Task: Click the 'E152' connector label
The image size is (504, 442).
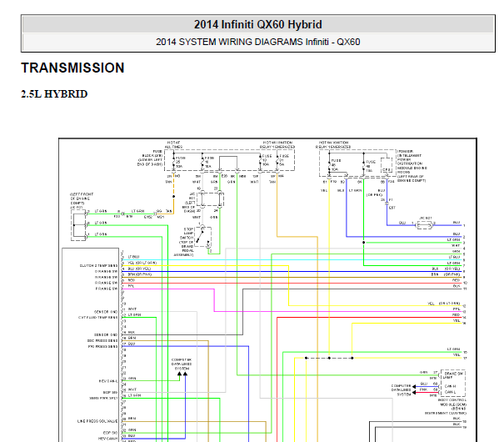Action: pyautogui.click(x=148, y=217)
